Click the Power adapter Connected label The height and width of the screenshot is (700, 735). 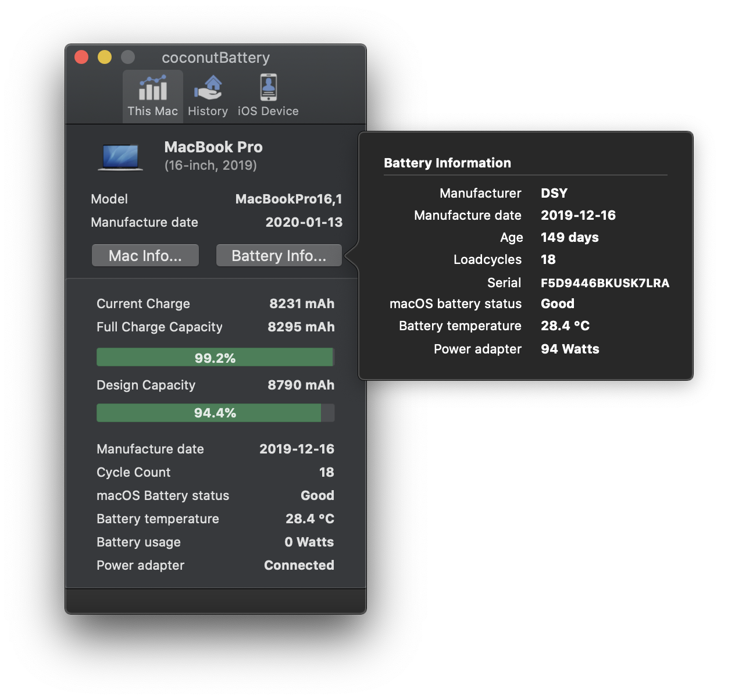tap(299, 565)
